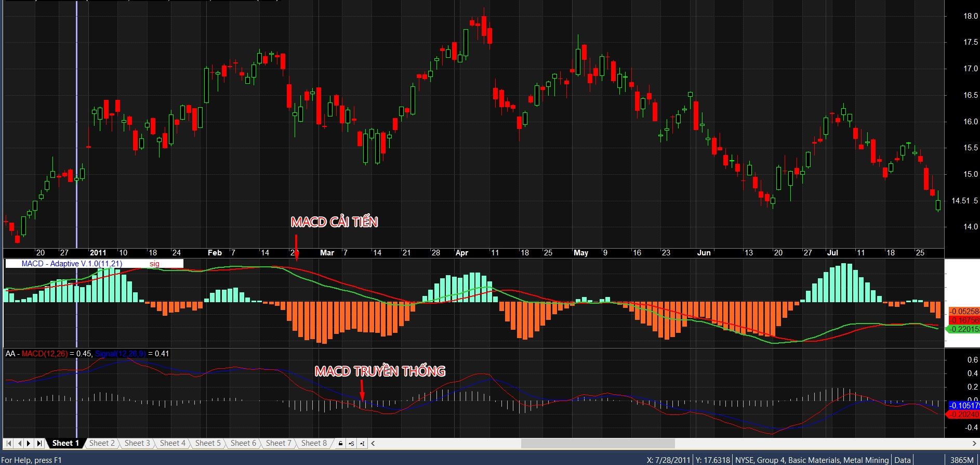
Task: Click the 'Feb' month label on the date axis
Action: click(215, 253)
